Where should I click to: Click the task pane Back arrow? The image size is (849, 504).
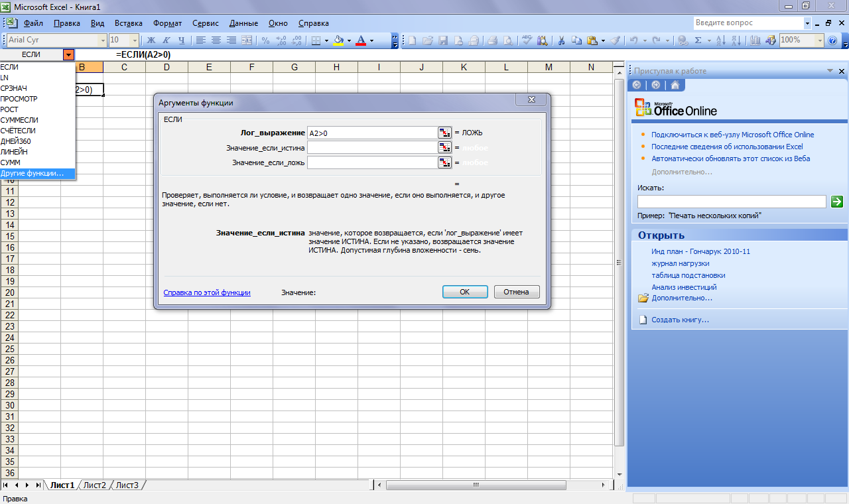pos(637,85)
